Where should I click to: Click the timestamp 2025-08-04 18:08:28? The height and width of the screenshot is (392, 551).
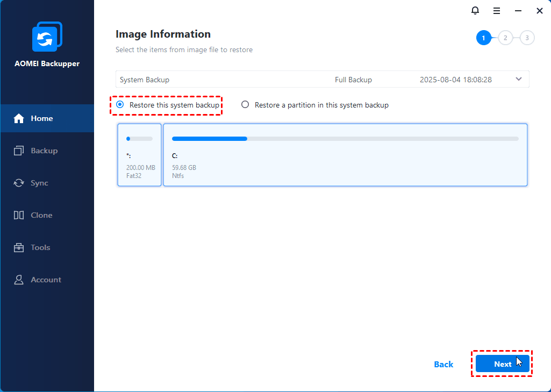click(x=456, y=80)
